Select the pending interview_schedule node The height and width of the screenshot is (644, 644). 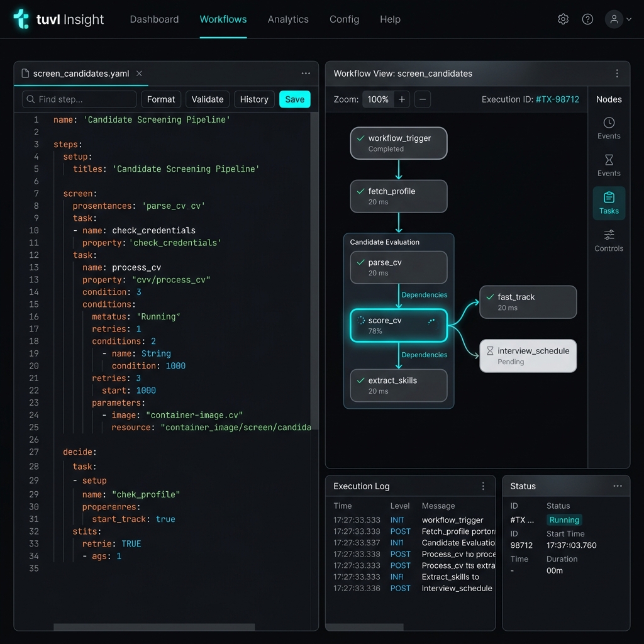[528, 356]
